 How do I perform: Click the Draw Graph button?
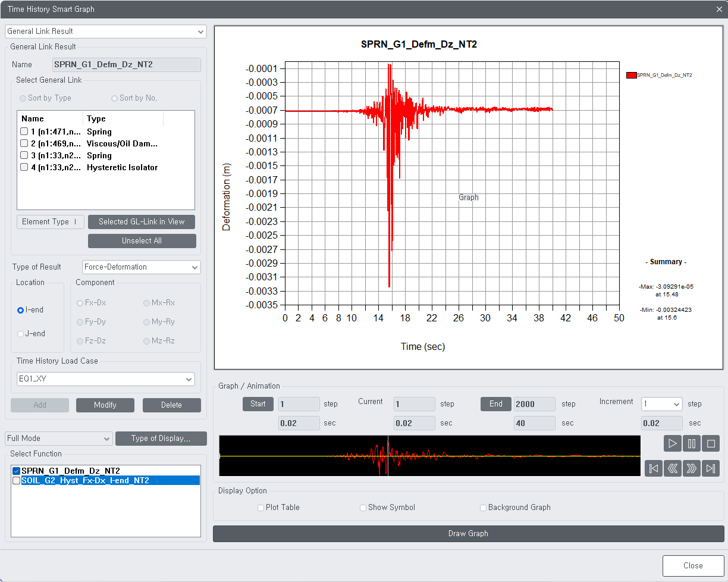(x=468, y=534)
